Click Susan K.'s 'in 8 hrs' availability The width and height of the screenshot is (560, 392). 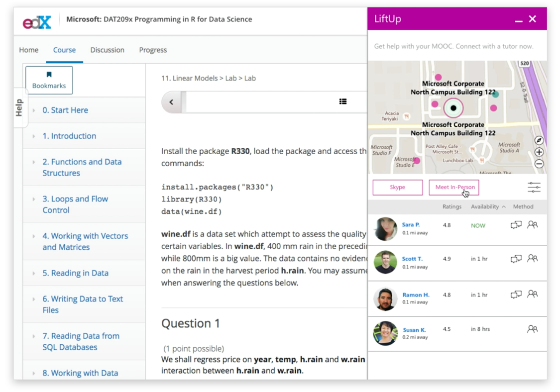(480, 329)
